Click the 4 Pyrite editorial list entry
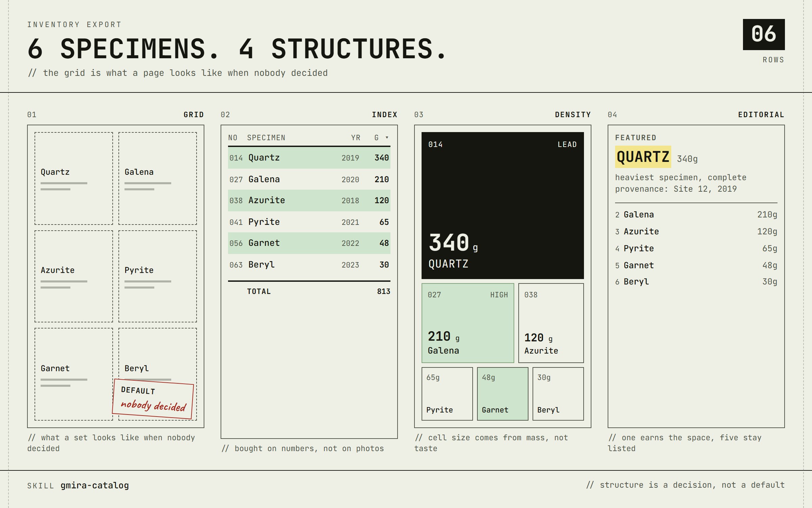 pyautogui.click(x=696, y=249)
